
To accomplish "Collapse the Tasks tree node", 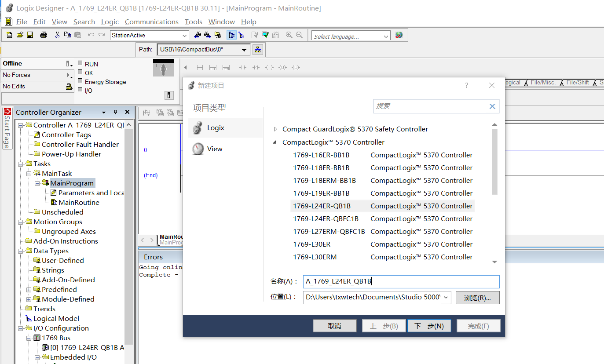I will [21, 164].
